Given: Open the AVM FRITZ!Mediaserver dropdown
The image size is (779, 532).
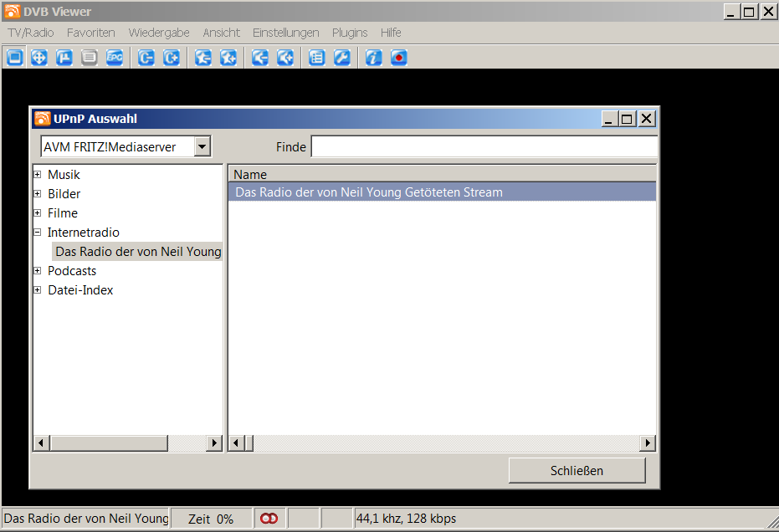Looking at the screenshot, I should click(x=202, y=146).
